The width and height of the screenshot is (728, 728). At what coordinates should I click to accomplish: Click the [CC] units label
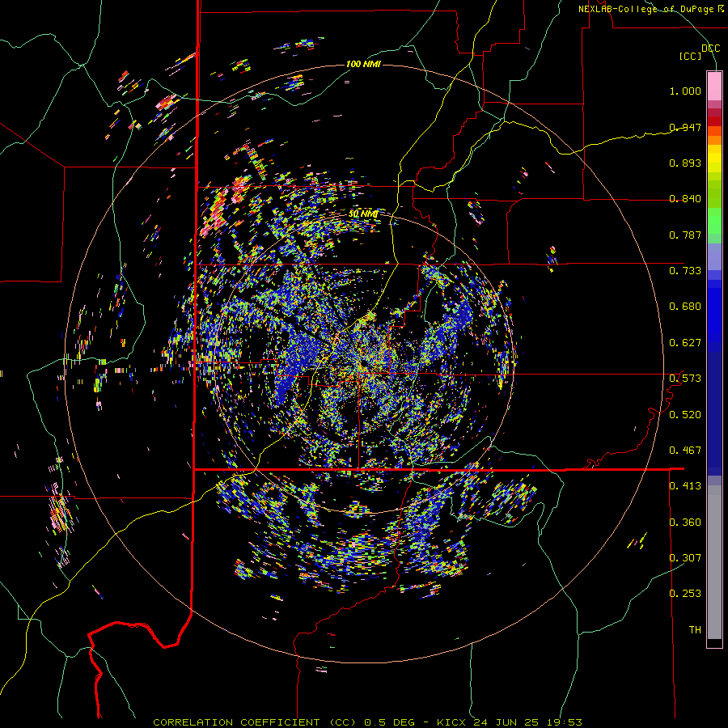(691, 56)
